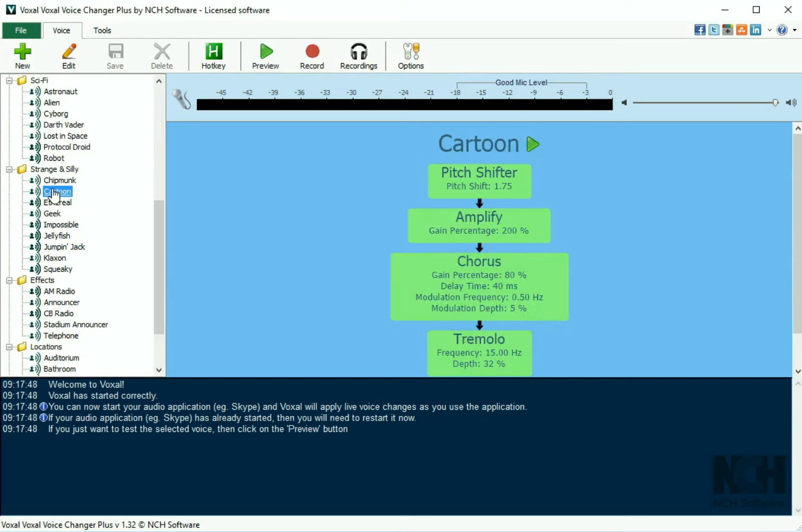Click the red Record button
The height and width of the screenshot is (532, 802).
point(312,56)
